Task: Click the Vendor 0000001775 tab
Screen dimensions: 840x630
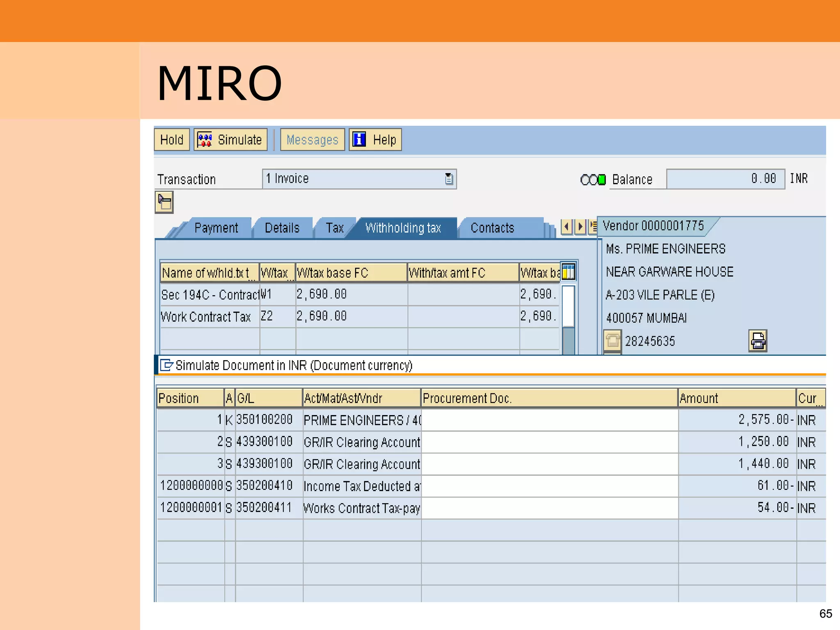Action: pyautogui.click(x=654, y=226)
